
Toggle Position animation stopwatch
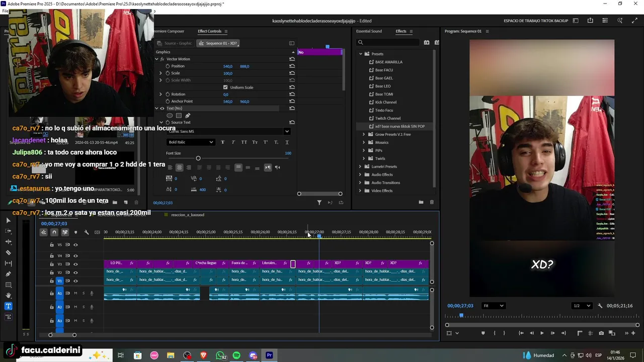168,66
